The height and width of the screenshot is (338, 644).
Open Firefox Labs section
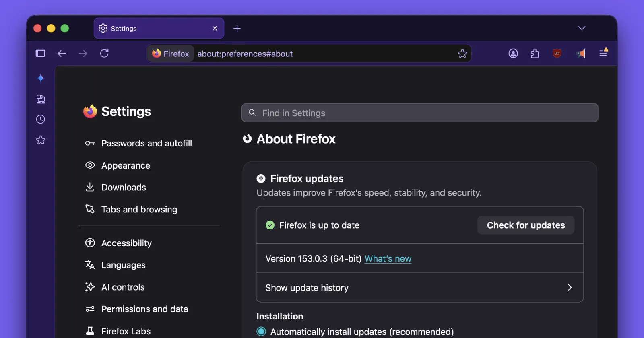[x=118, y=331]
